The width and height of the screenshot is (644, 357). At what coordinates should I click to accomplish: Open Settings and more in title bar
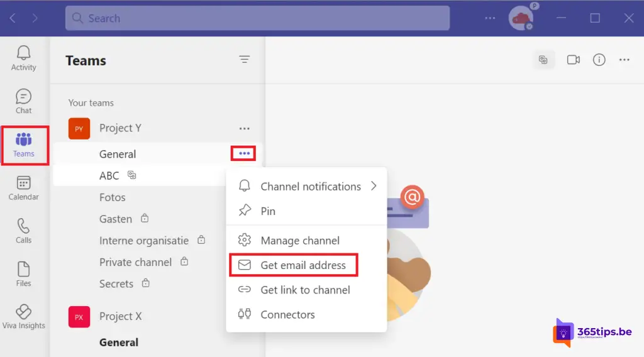(x=489, y=18)
